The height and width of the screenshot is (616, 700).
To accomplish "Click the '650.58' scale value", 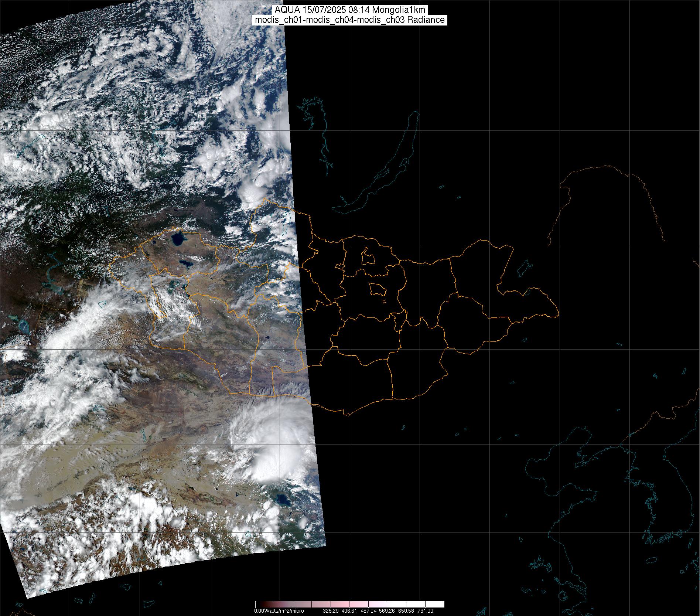I will [406, 611].
